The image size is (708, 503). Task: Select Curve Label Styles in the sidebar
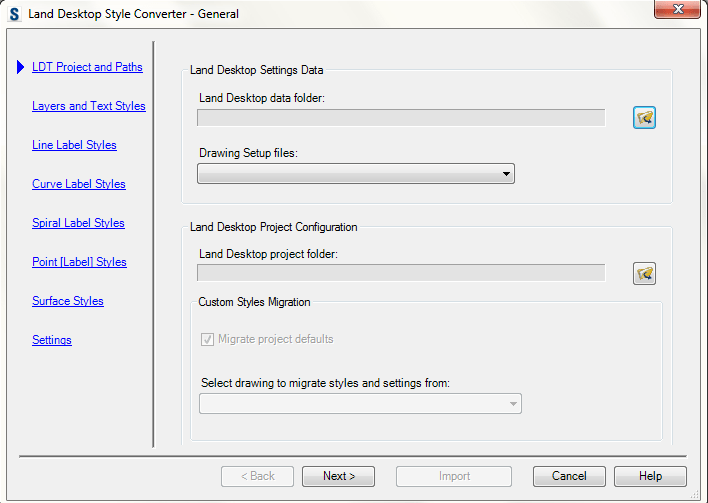(79, 184)
